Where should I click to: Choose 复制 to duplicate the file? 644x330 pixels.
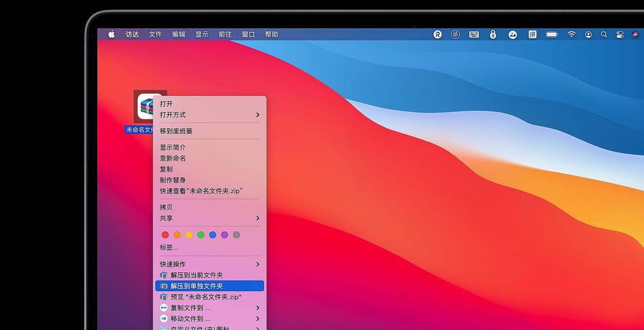tap(210, 169)
